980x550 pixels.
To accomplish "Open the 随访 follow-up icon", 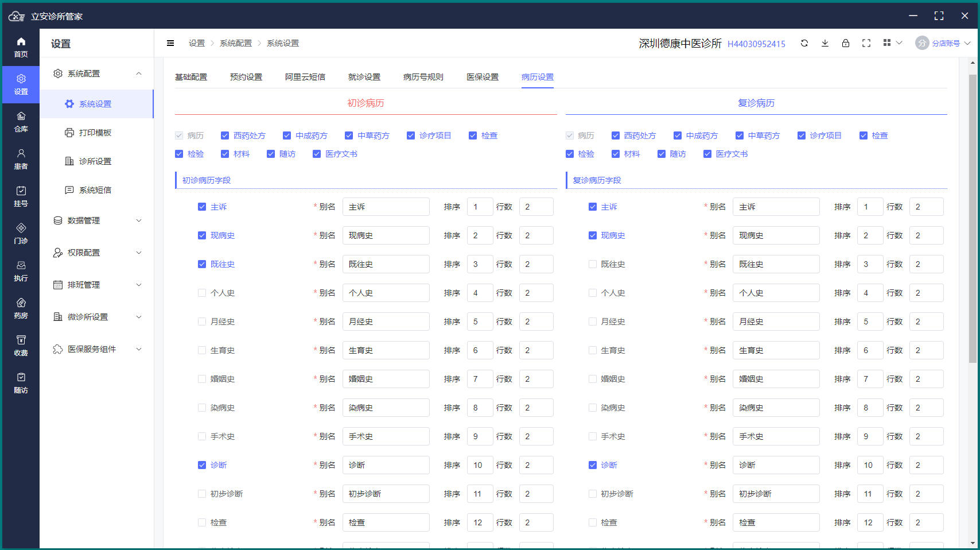I will pos(21,377).
